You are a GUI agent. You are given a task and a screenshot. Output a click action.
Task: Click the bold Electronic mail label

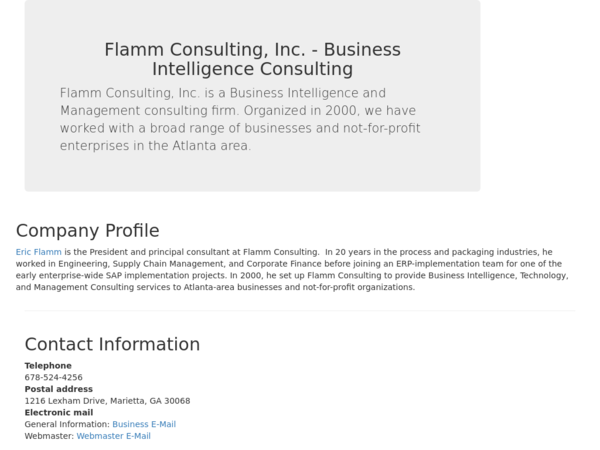tap(58, 412)
